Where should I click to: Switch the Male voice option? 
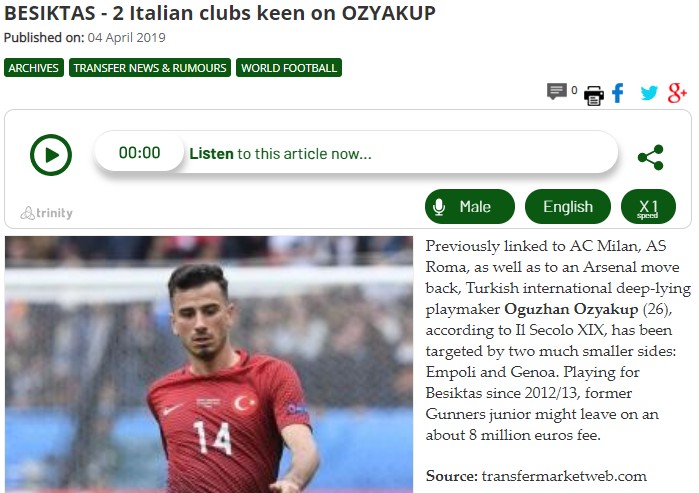tap(469, 206)
